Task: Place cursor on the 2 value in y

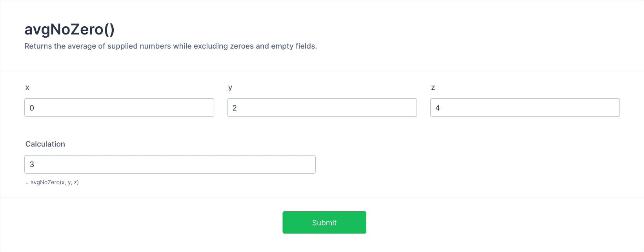Action: point(235,108)
